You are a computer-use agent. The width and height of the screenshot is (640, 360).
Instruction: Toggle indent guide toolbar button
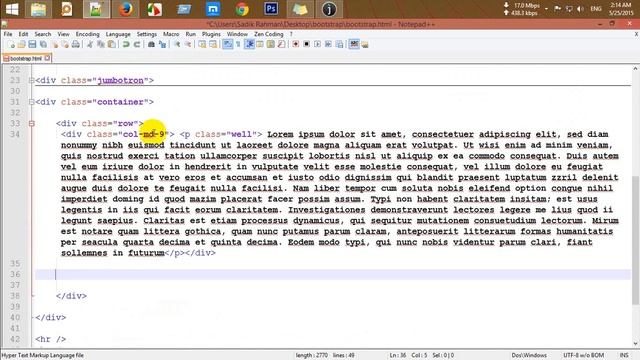pyautogui.click(x=249, y=44)
